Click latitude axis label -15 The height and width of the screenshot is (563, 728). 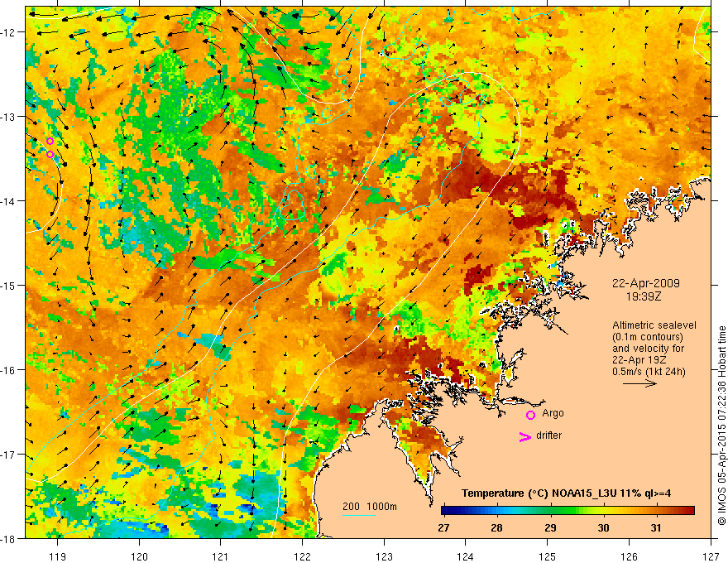9,285
